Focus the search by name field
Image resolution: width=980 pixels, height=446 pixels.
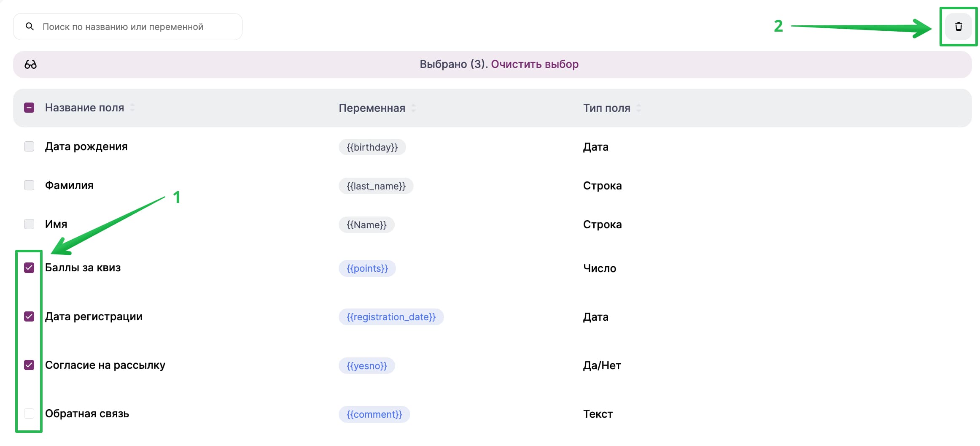click(x=135, y=27)
